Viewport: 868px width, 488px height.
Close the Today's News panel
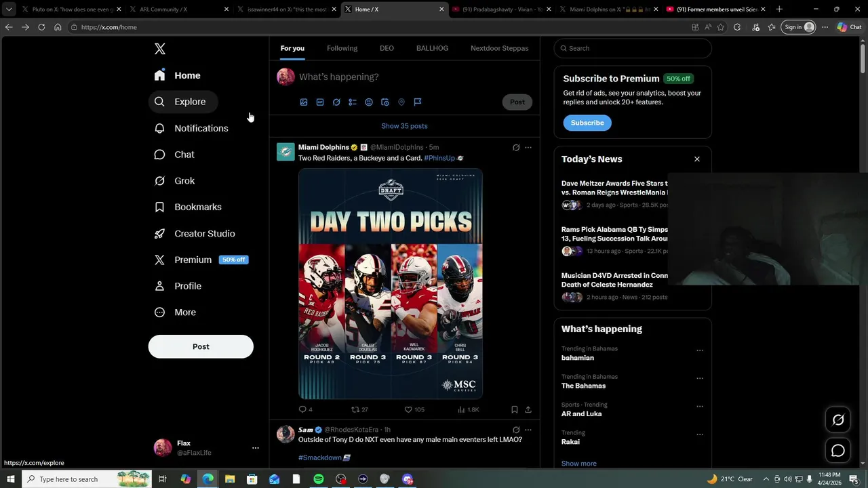(696, 159)
